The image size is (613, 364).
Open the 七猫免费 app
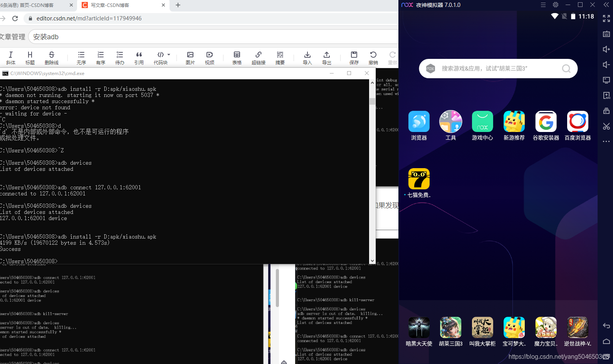coord(419,183)
